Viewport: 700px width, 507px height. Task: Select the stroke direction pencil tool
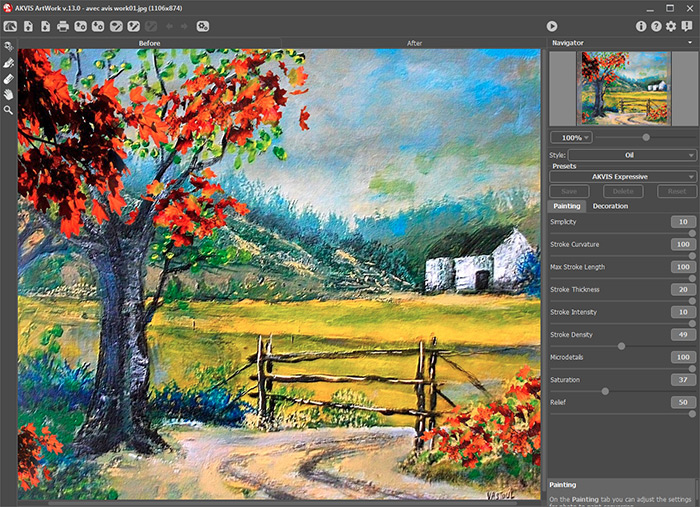(8, 63)
